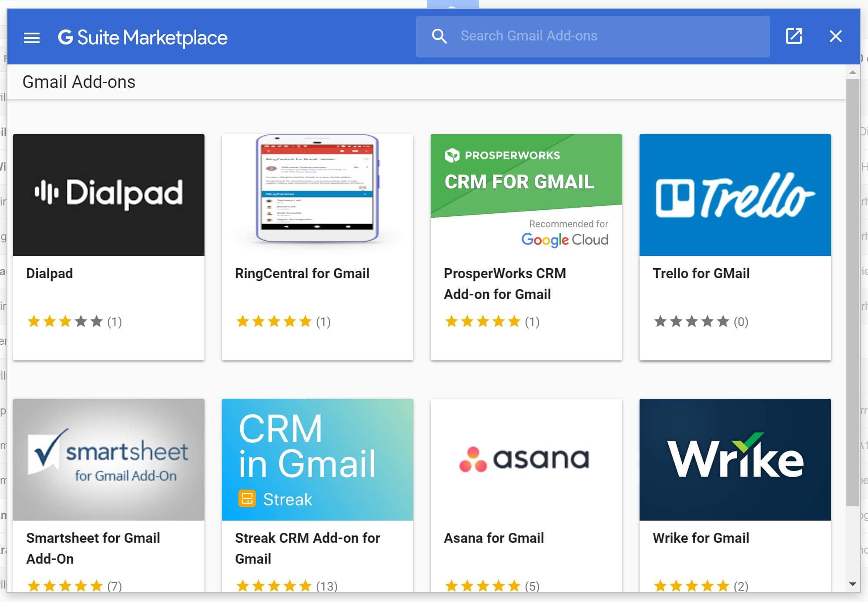Open the hamburger navigation menu

31,37
